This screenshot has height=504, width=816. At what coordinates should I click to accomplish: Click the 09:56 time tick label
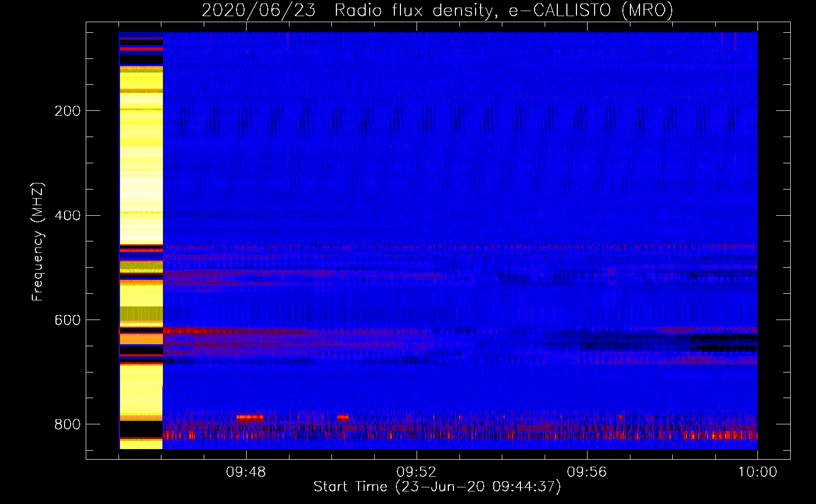point(587,472)
